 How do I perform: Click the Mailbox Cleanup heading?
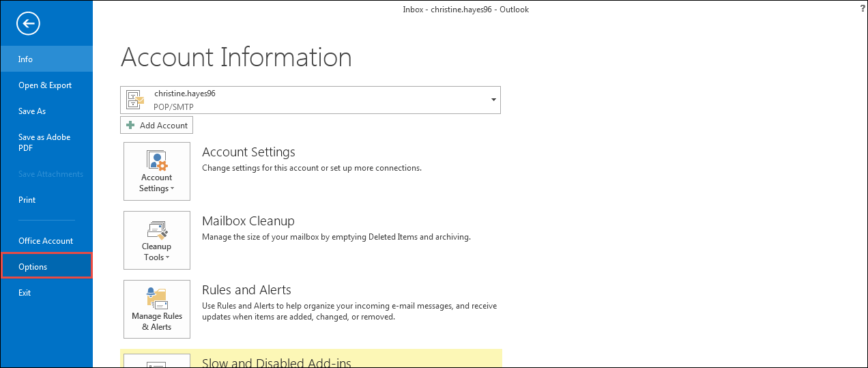tap(248, 221)
